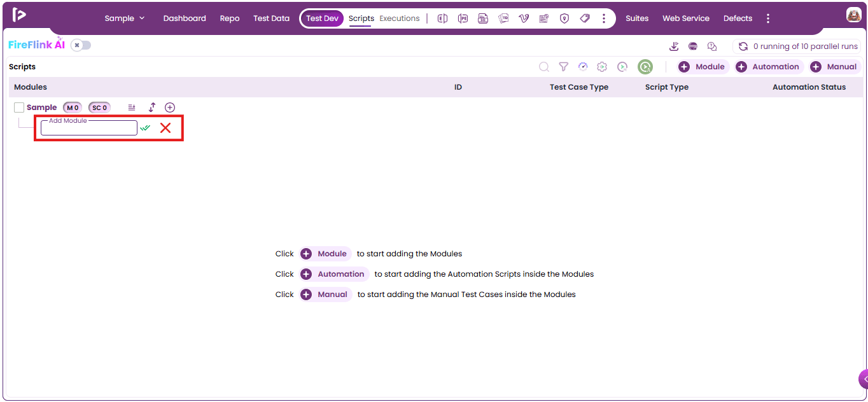Click the 'Automation Status' column header

(x=809, y=87)
